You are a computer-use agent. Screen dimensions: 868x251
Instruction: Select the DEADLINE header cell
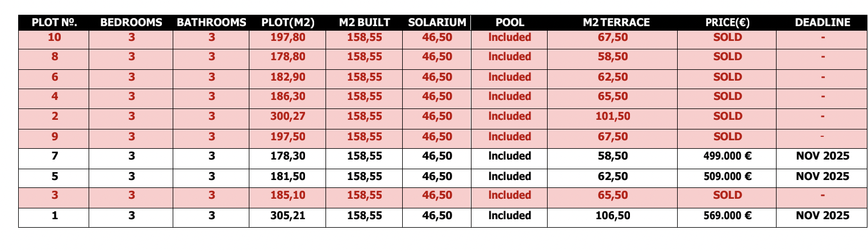[x=823, y=23]
